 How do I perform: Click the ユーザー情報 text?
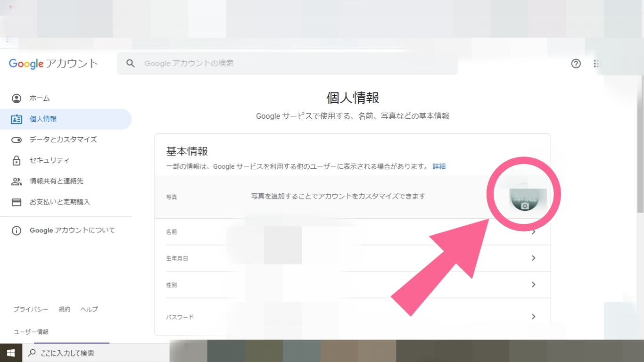[x=31, y=332]
